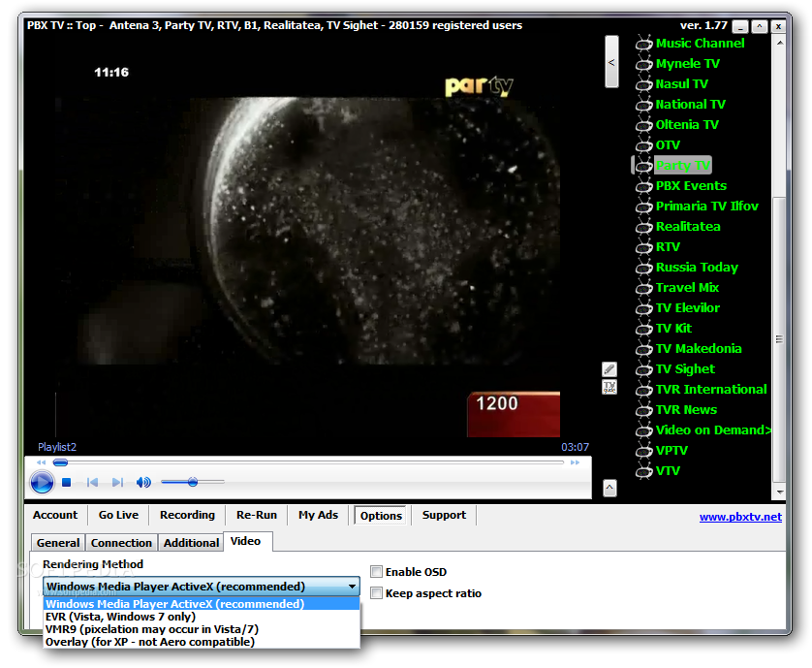Click the satellite icon beside VPTV
Image resolution: width=812 pixels, height=668 pixels.
[643, 451]
